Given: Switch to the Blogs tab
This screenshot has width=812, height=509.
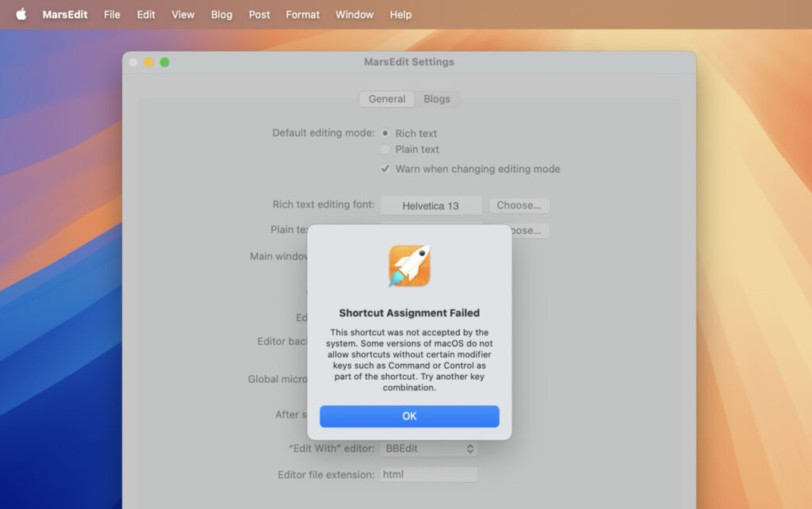Looking at the screenshot, I should [438, 99].
